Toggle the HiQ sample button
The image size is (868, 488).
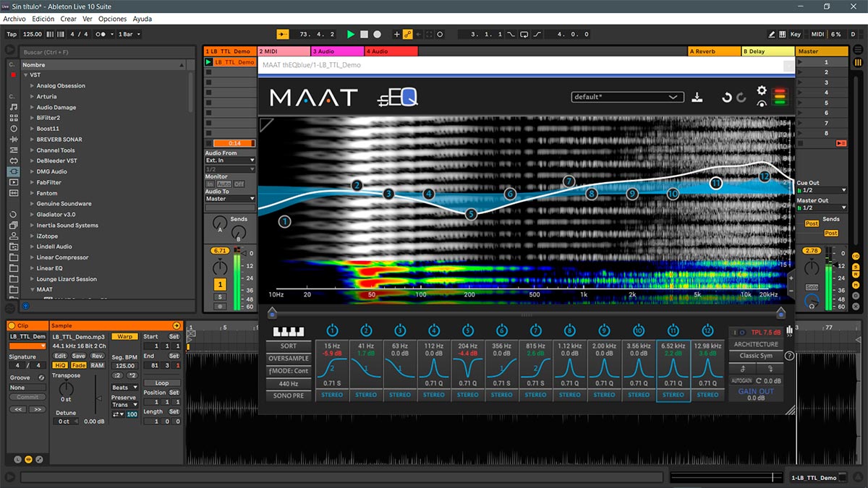click(61, 365)
